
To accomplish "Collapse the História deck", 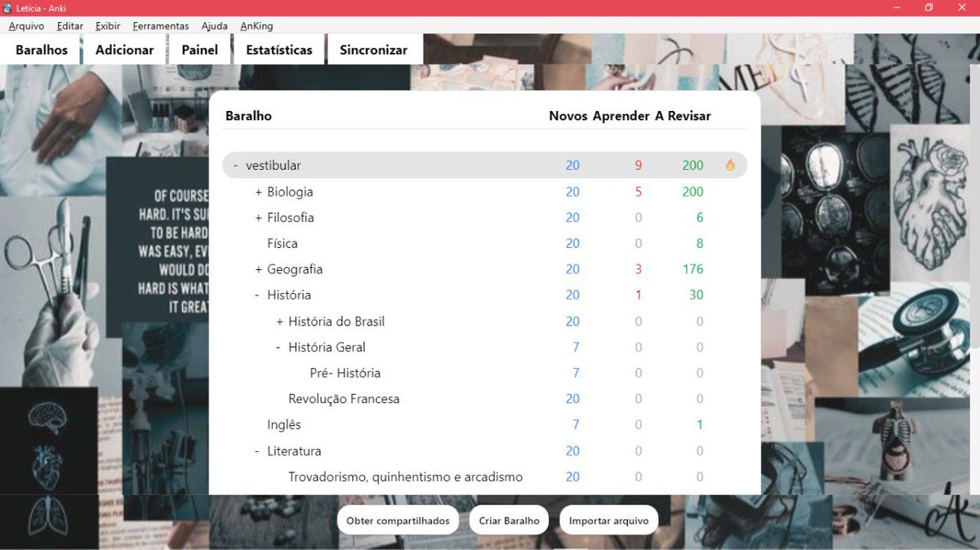I will tap(257, 295).
